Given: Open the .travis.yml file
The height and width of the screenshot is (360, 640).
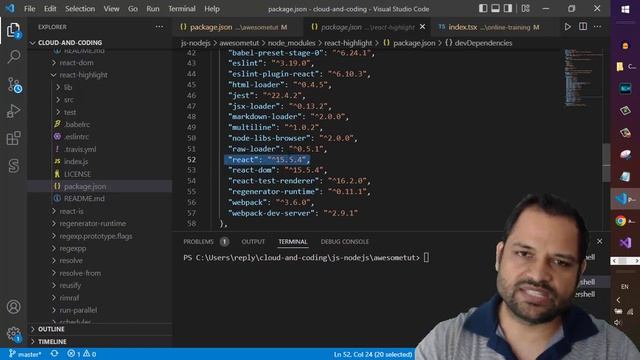Looking at the screenshot, I should pyautogui.click(x=80, y=149).
